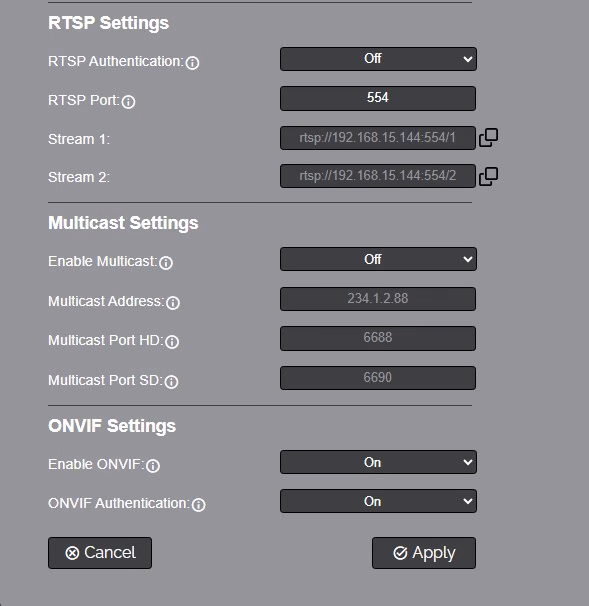Image resolution: width=589 pixels, height=606 pixels.
Task: Click the RTSP Settings heading
Action: [108, 23]
